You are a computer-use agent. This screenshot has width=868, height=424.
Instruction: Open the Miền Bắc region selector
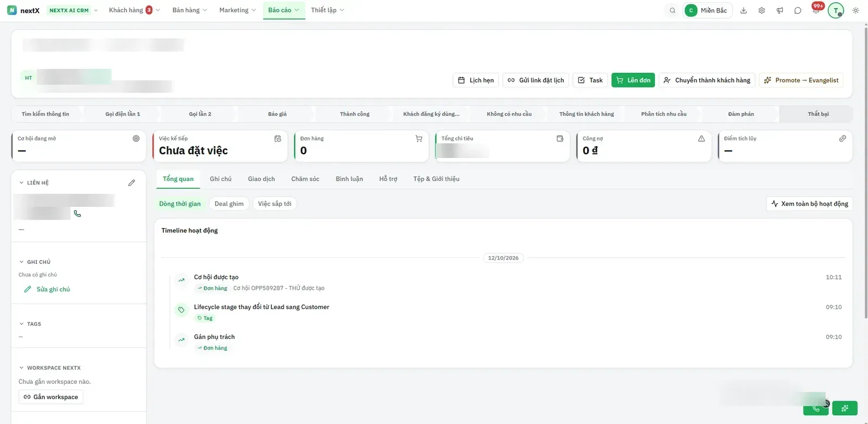(707, 10)
